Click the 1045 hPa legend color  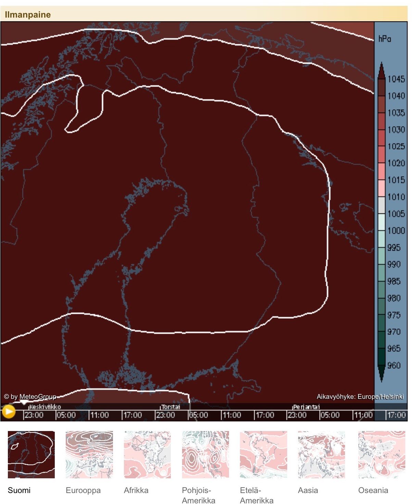click(x=381, y=71)
